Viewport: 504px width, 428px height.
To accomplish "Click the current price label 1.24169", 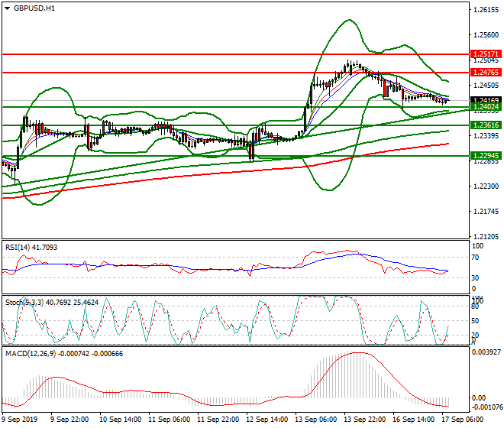I will coord(486,100).
